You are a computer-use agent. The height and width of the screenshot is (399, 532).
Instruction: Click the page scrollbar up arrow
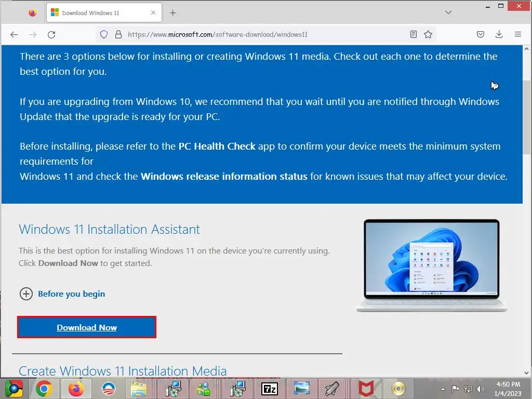pos(527,49)
